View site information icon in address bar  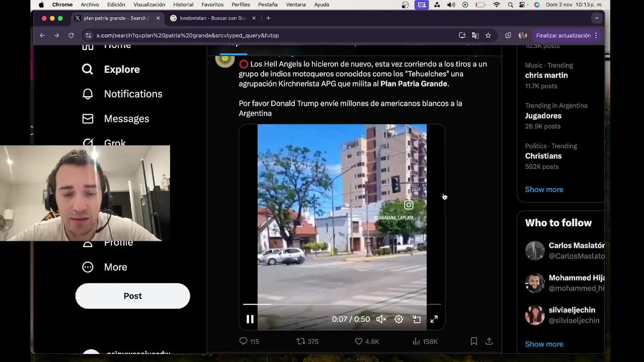pos(89,36)
